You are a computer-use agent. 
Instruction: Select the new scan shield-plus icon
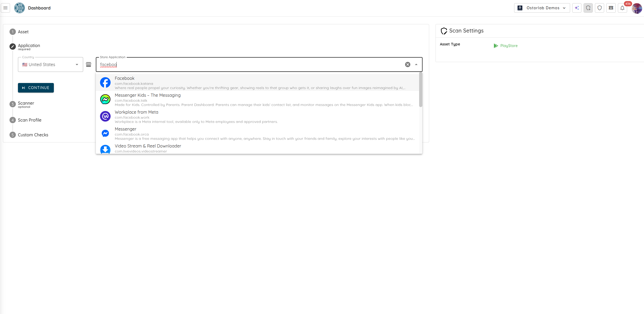pyautogui.click(x=588, y=8)
